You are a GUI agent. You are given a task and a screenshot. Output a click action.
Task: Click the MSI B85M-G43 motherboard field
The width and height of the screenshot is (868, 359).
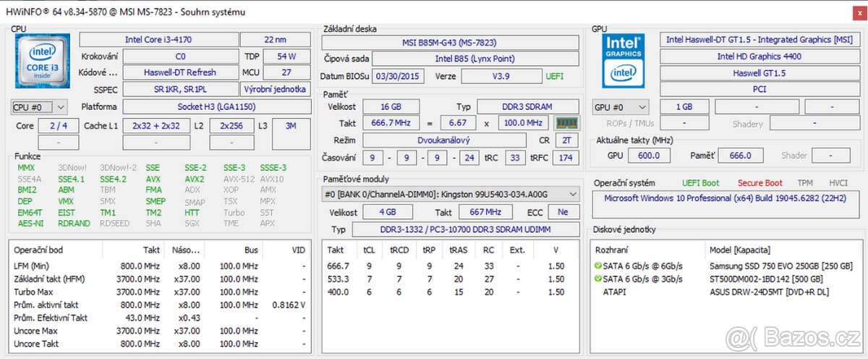449,43
